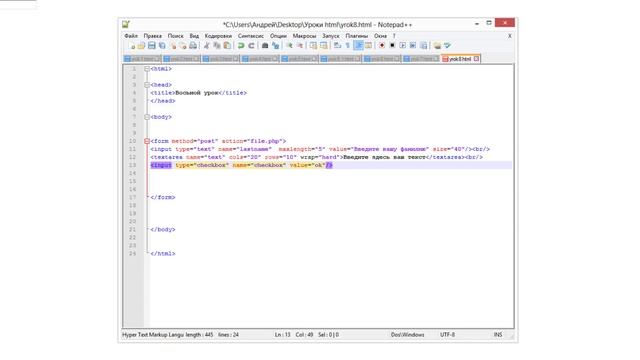Open the Поиск menu
Viewport: 640px width, 360px height.
[x=176, y=36]
